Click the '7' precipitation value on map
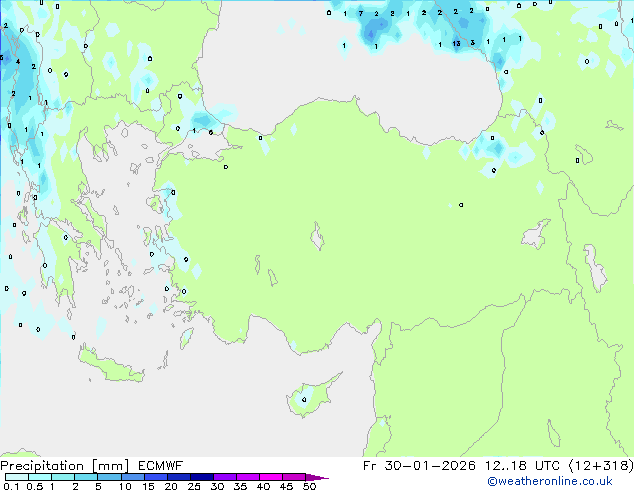Image resolution: width=634 pixels, height=490 pixels. tap(361, 13)
